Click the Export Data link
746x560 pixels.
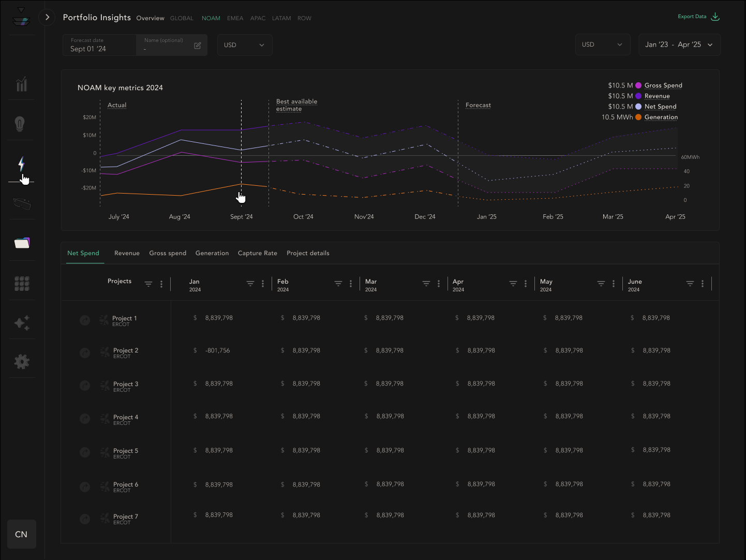pyautogui.click(x=692, y=17)
